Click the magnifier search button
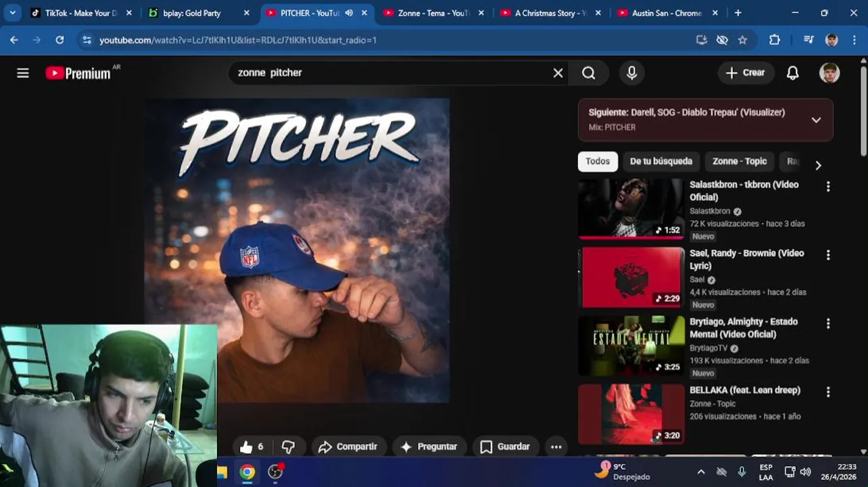Screen dimensions: 868x487 (589, 73)
